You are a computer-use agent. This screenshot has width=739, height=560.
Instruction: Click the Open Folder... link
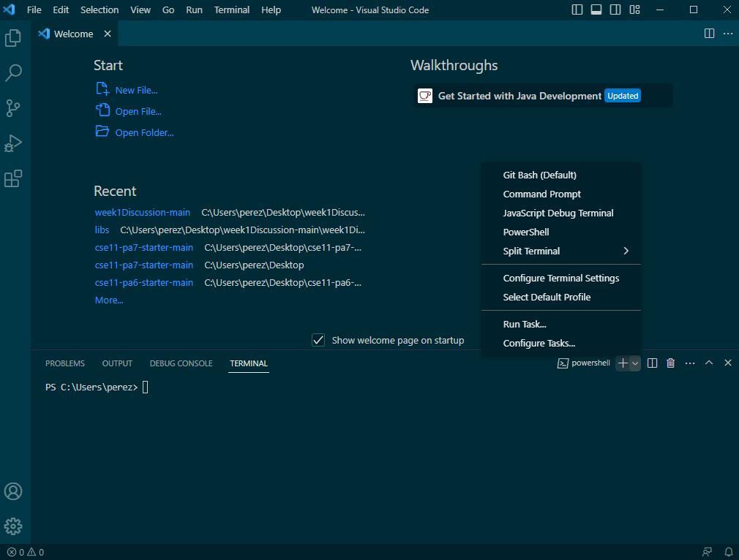point(144,133)
